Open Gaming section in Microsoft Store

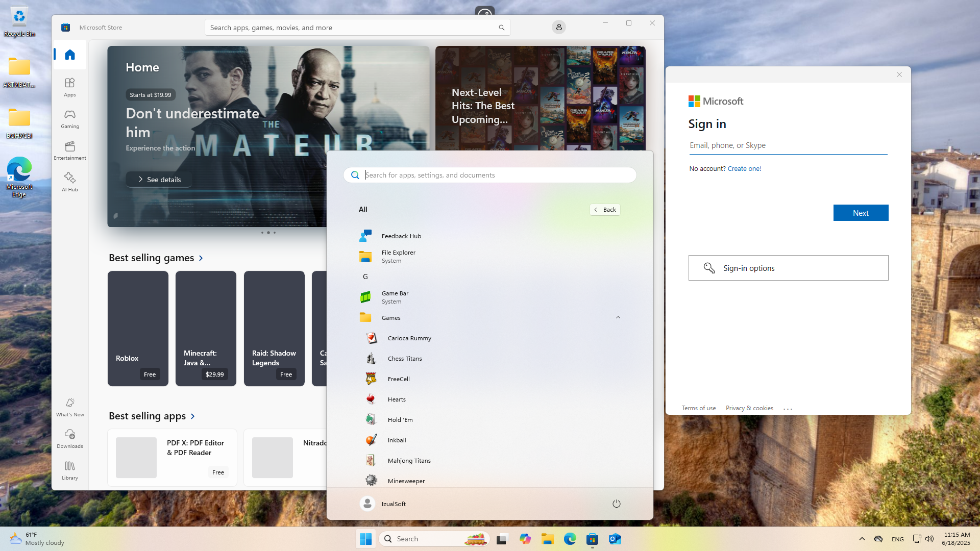pos(70,119)
